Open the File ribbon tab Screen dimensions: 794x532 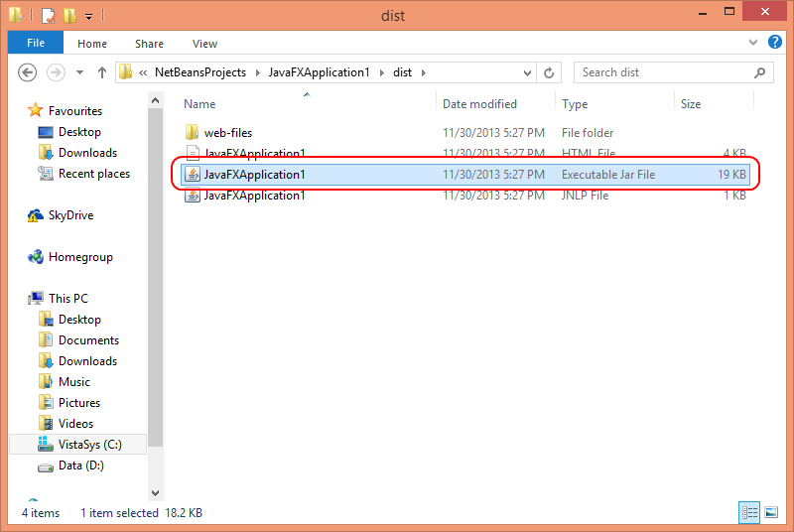[36, 43]
